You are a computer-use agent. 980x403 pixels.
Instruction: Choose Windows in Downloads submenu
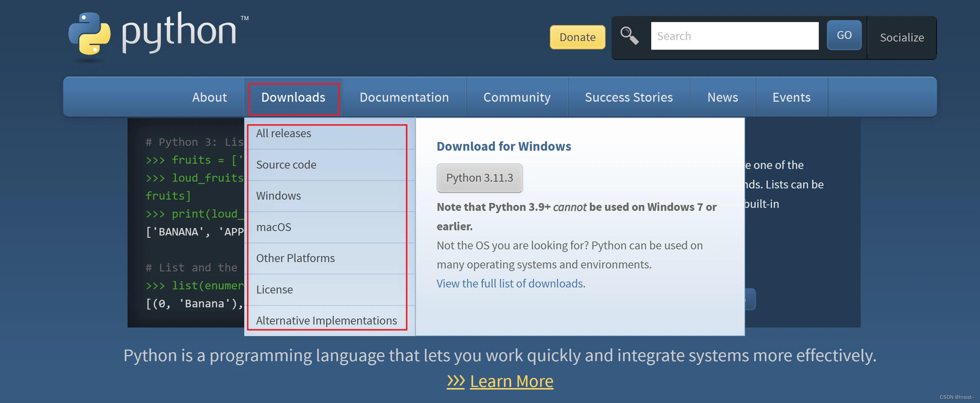pyautogui.click(x=329, y=196)
